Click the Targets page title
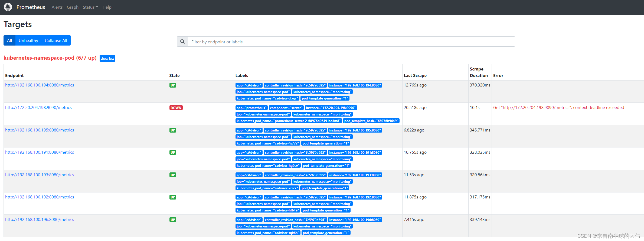The height and width of the screenshot is (241, 644). [18, 24]
